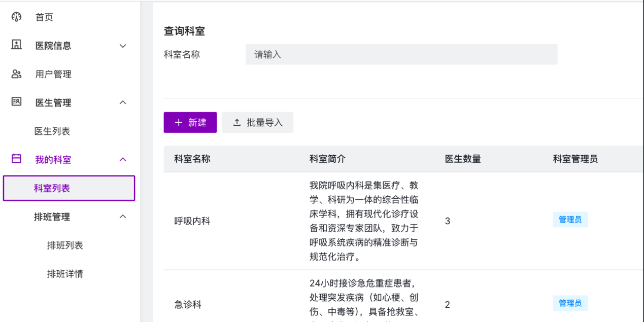
Task: Click the calendar icon beside 我的科室
Action: pos(16,159)
